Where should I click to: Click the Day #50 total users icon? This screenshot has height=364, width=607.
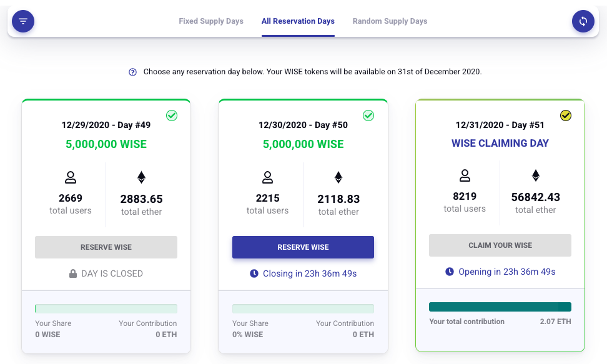point(267,177)
